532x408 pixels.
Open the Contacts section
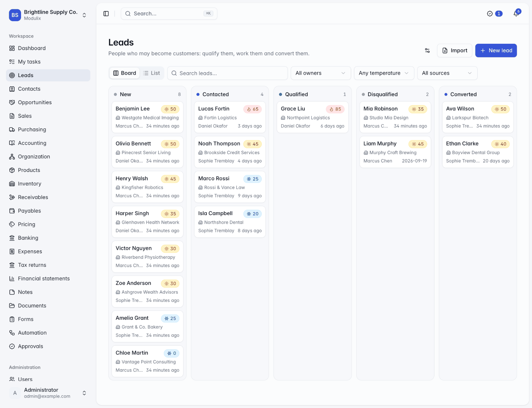click(x=48, y=89)
